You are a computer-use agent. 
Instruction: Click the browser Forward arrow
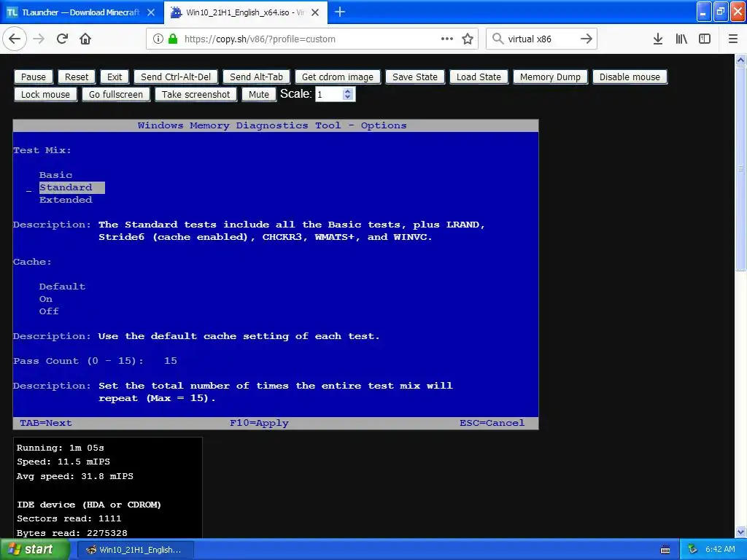tap(39, 39)
